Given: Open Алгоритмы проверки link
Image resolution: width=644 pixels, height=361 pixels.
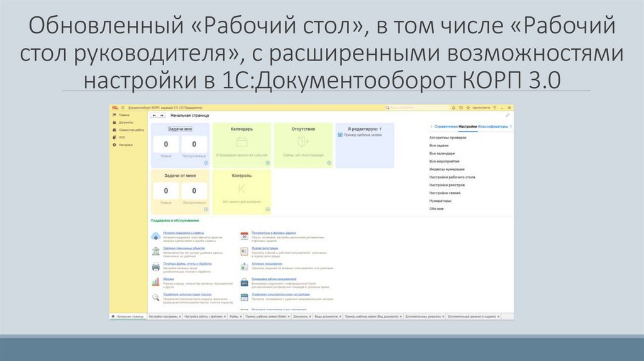Looking at the screenshot, I should [448, 138].
